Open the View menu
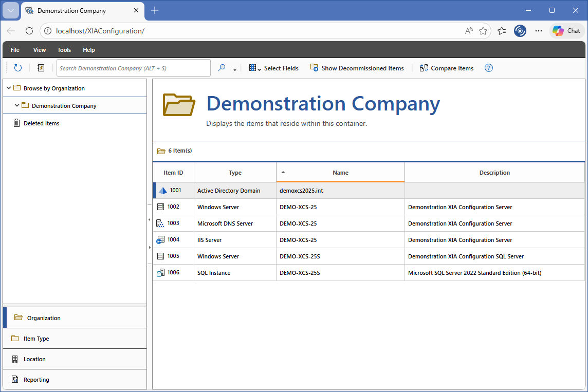 [x=40, y=50]
